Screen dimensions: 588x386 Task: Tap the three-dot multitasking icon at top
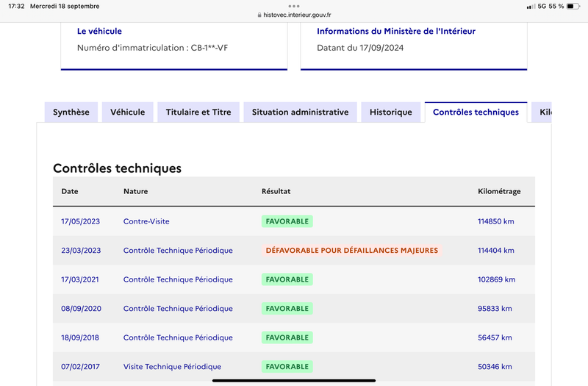[x=294, y=6]
